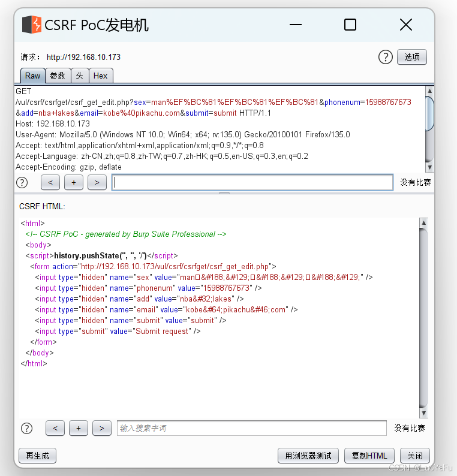
Task: Click scroll-up arrow of CSRF HTML scrollbar
Action: coord(423,223)
